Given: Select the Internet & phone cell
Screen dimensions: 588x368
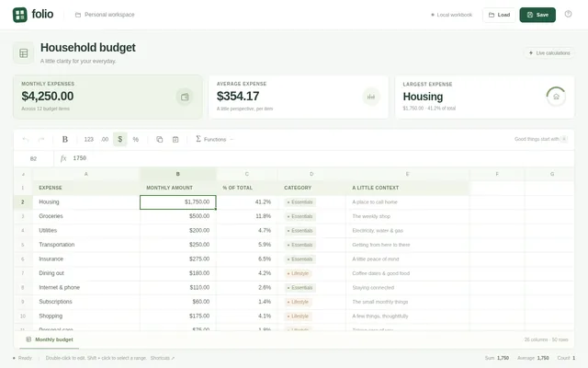Looking at the screenshot, I should [x=86, y=288].
